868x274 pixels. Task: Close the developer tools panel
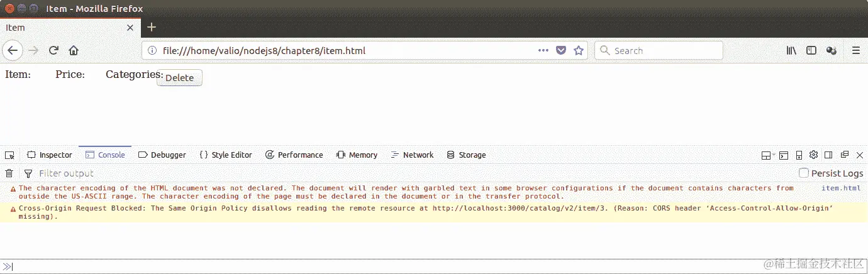860,155
